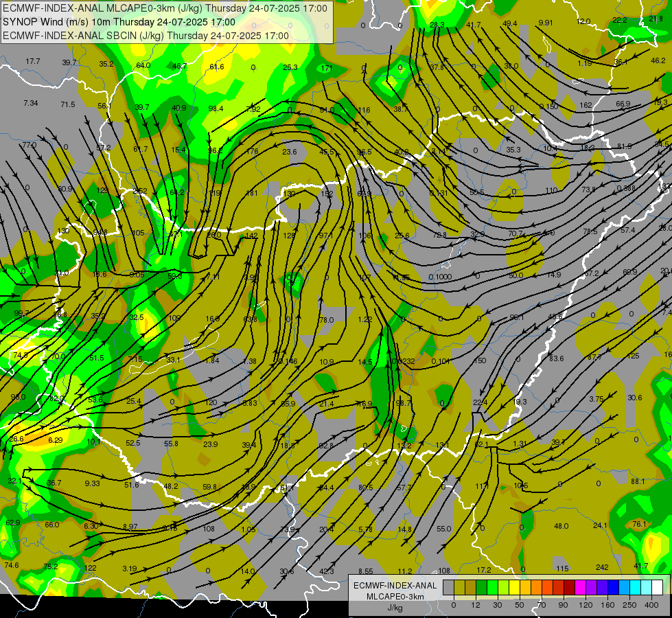Click the map value 9.91
This screenshot has width=672, height=618.
tap(545, 23)
